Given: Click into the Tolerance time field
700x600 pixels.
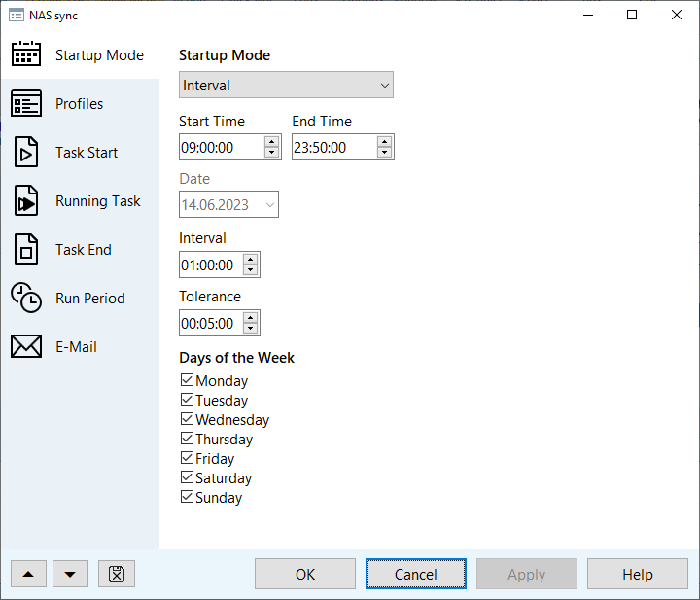Looking at the screenshot, I should 209,324.
